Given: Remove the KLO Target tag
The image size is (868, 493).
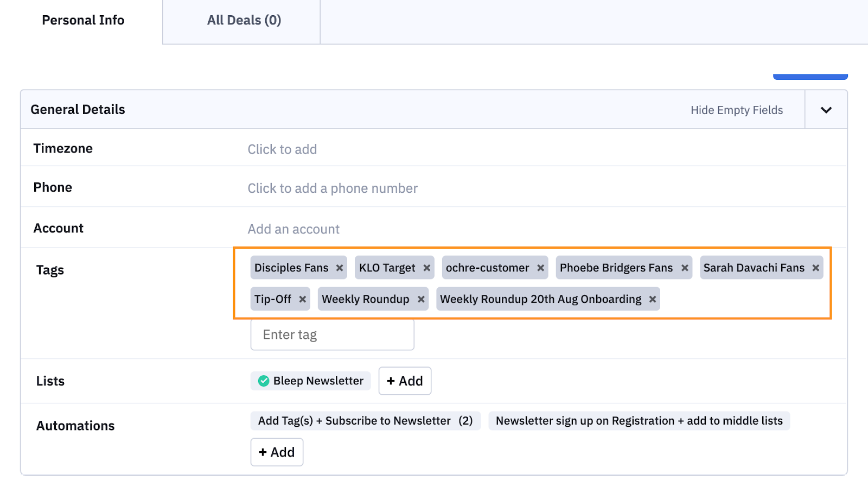Looking at the screenshot, I should tap(426, 268).
